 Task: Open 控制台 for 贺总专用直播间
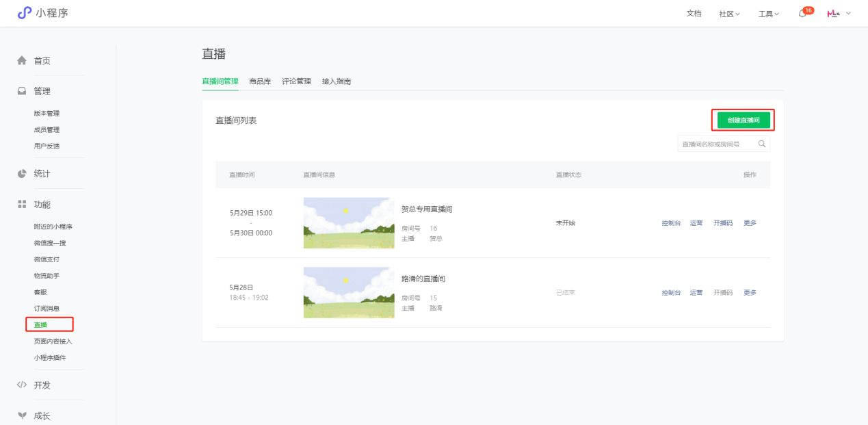671,223
